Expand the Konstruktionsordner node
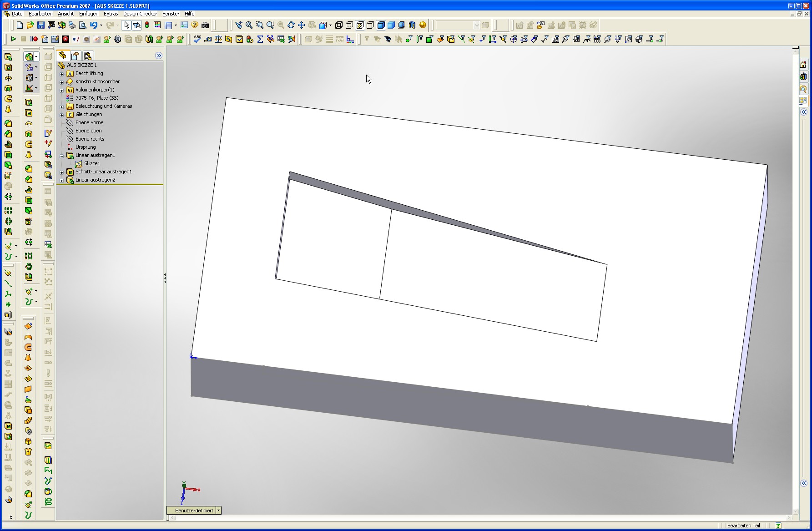Viewport: 812px width, 531px height. point(62,82)
